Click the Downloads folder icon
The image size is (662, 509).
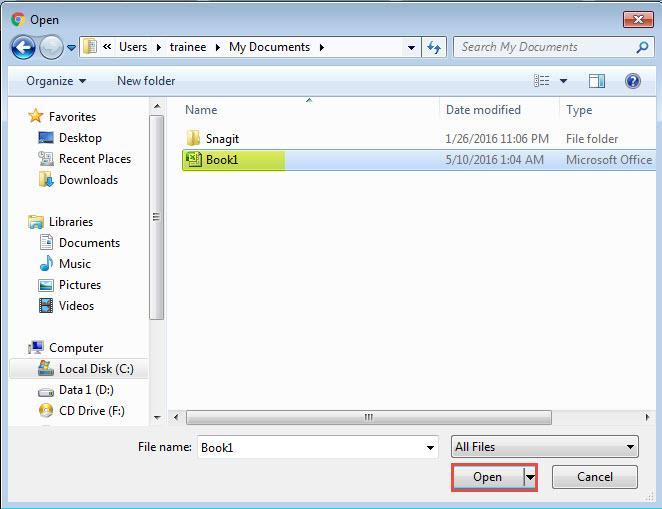[x=46, y=180]
